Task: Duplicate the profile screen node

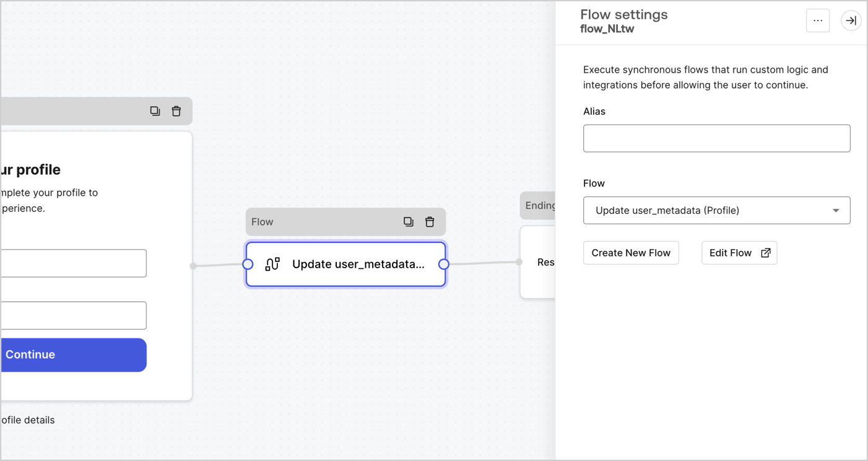Action: point(155,110)
